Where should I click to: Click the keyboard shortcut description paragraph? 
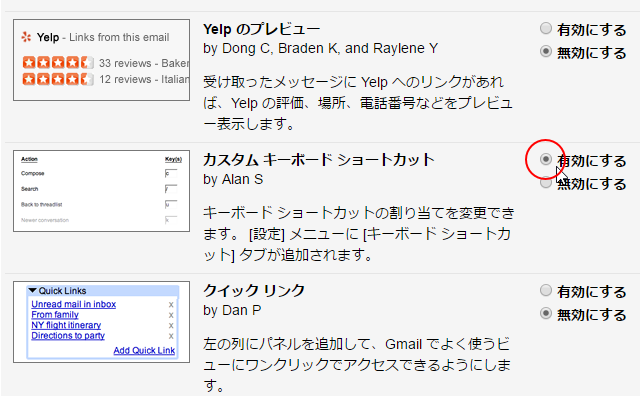click(x=359, y=234)
